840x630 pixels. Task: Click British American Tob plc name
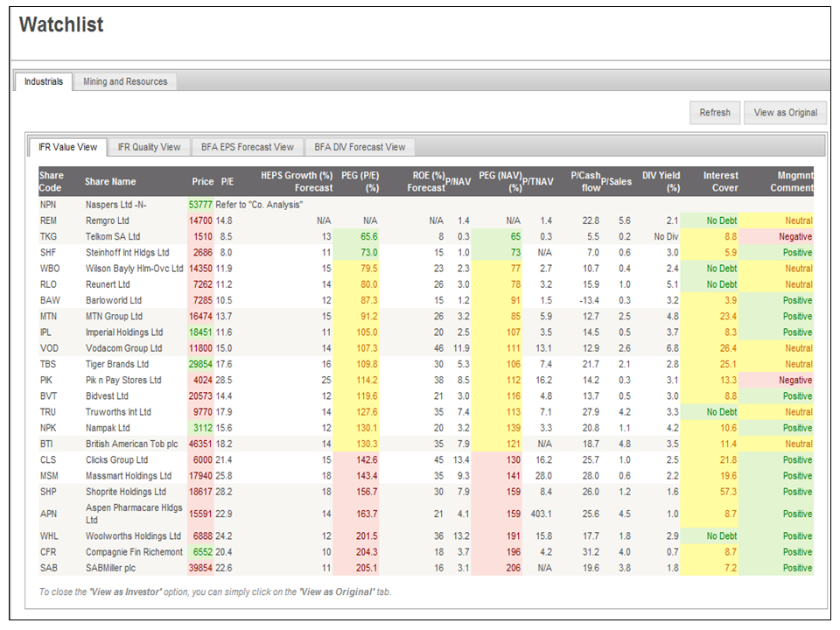[x=131, y=444]
